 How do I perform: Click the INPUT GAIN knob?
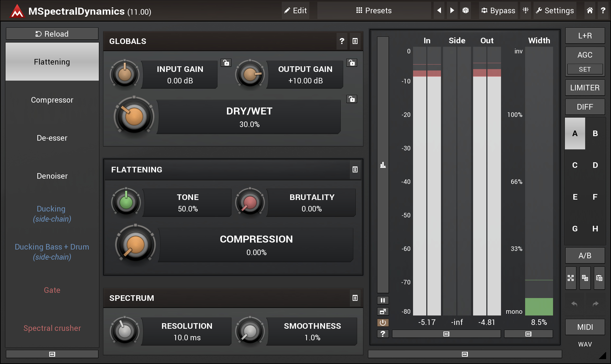coord(125,74)
